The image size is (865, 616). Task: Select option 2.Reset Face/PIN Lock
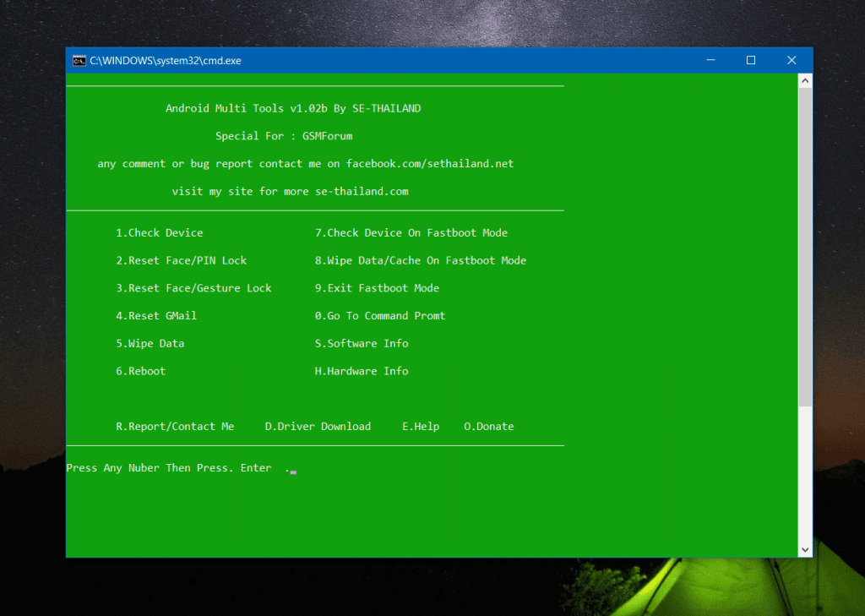(x=182, y=260)
